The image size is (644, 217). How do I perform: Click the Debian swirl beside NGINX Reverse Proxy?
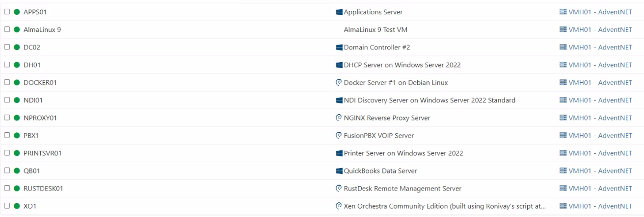[x=339, y=118]
